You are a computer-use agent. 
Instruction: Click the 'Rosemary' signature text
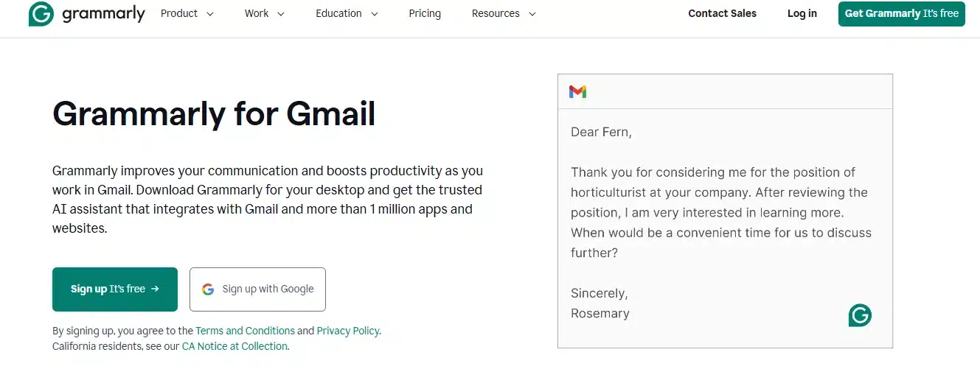tap(600, 313)
